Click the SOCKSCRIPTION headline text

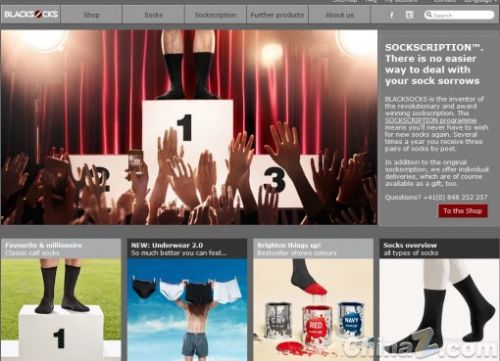coord(434,64)
